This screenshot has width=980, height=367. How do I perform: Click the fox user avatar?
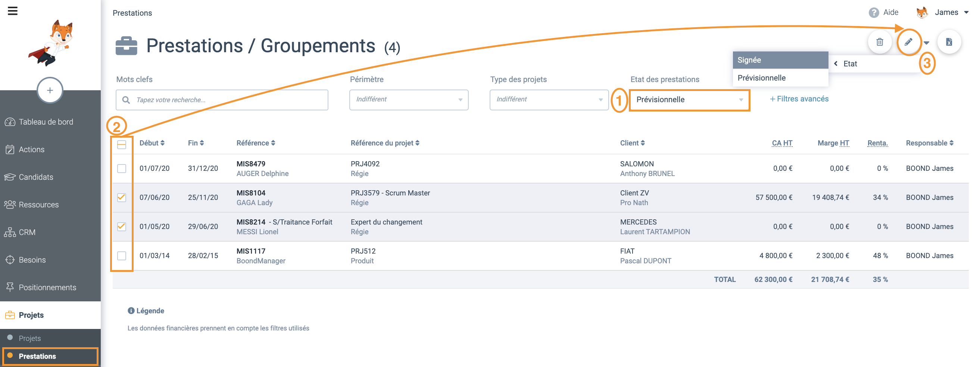pyautogui.click(x=922, y=13)
